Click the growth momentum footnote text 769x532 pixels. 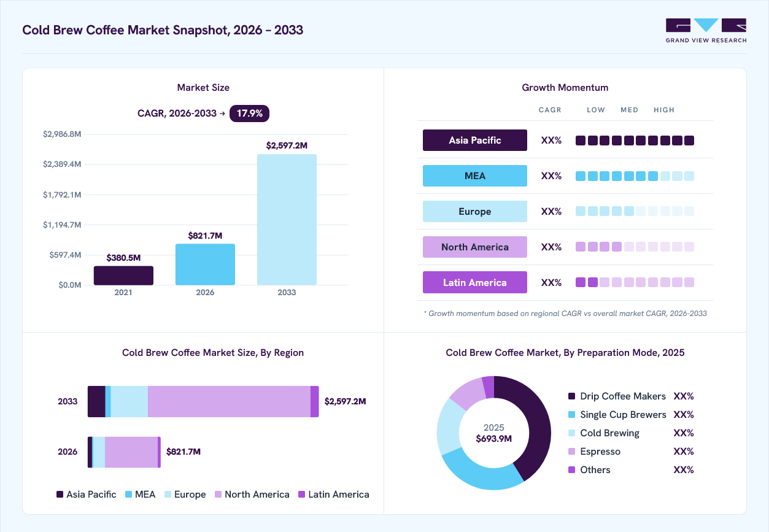[x=565, y=314]
